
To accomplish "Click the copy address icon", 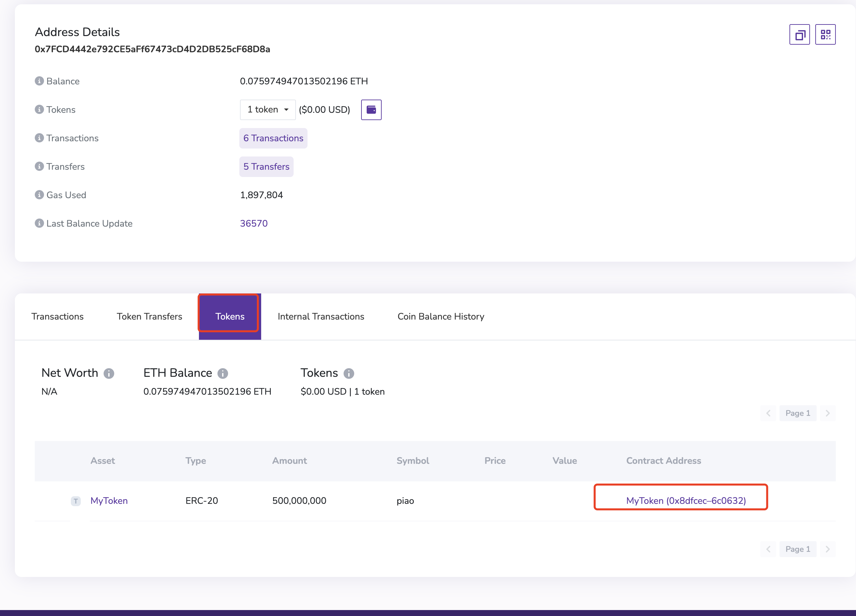I will click(799, 35).
